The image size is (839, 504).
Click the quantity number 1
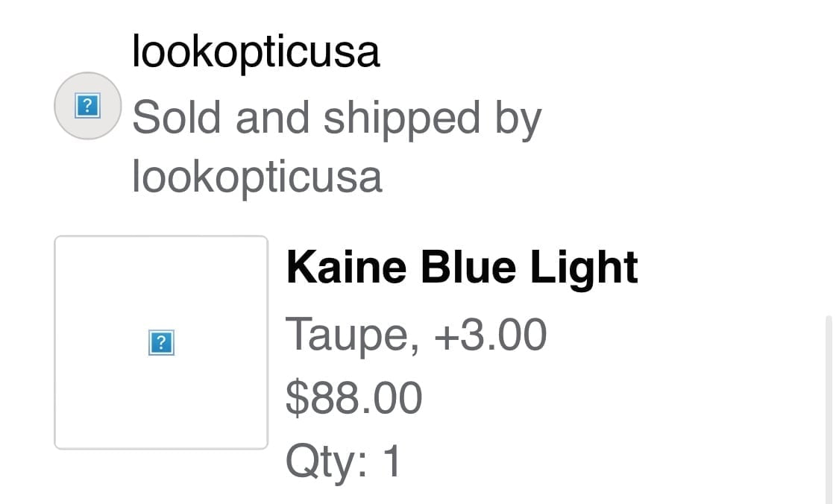click(x=392, y=460)
